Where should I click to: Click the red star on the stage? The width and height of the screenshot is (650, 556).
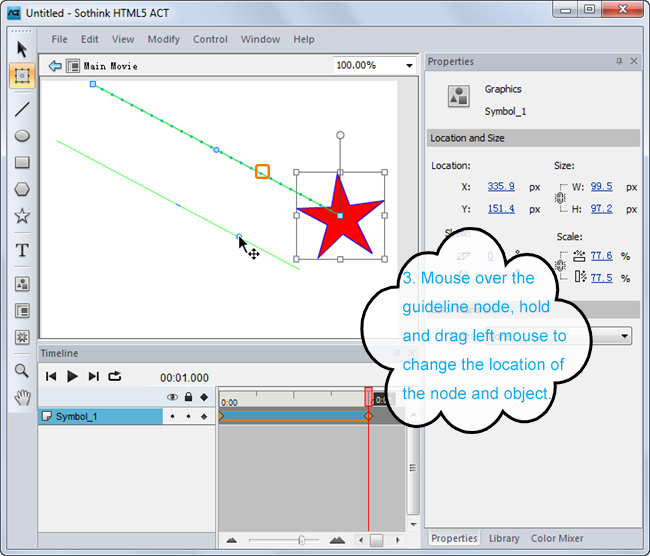(x=341, y=220)
